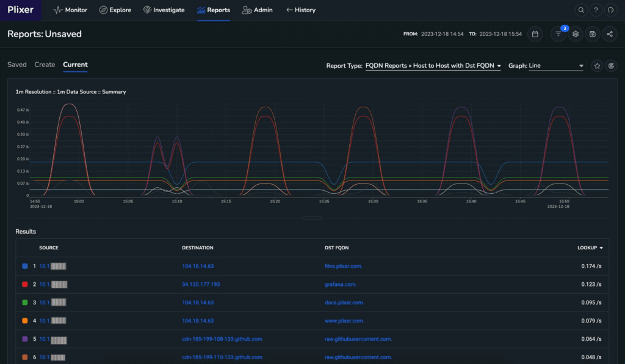Open the calendar date picker icon
Screen dimensions: 625x364
(535, 34)
